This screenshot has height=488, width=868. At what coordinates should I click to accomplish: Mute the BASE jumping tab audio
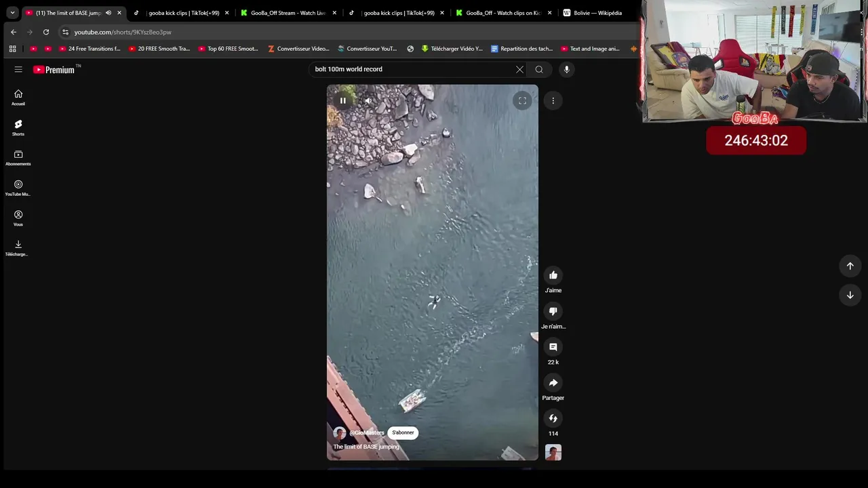coord(108,12)
